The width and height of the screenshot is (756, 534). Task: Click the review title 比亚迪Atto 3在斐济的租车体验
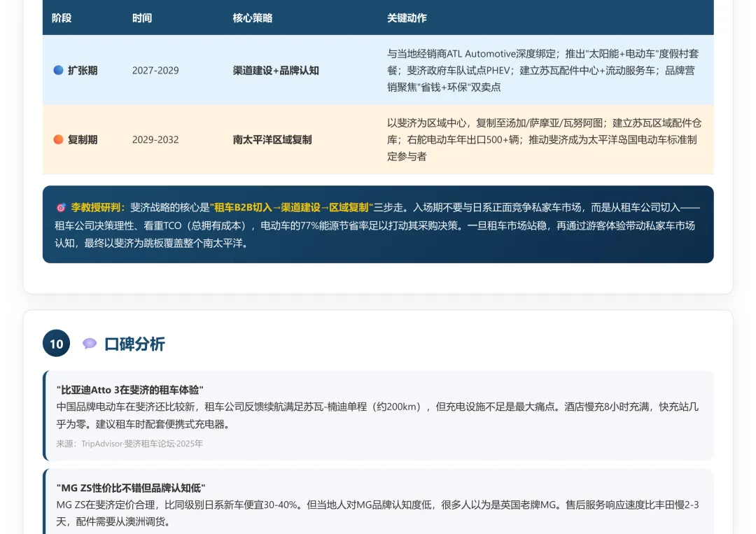point(129,389)
